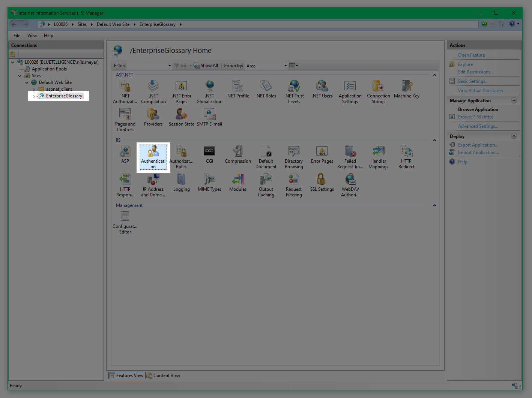
Task: Click Export Application
Action: [x=477, y=145]
